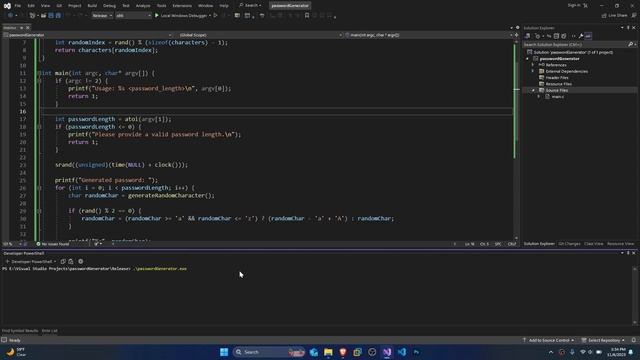The image size is (640, 360).
Task: Click the Search box in title bar
Action: coord(250,5)
